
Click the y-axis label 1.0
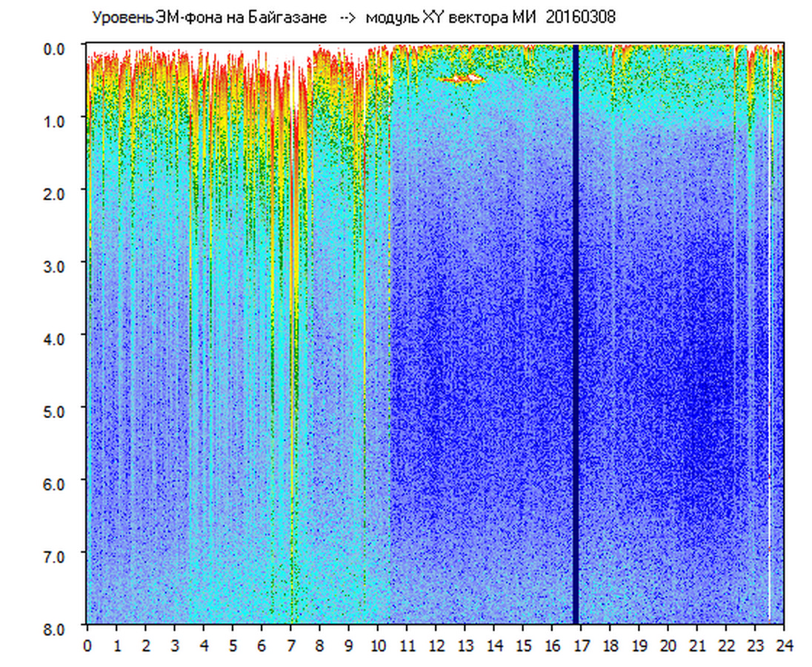(x=56, y=120)
